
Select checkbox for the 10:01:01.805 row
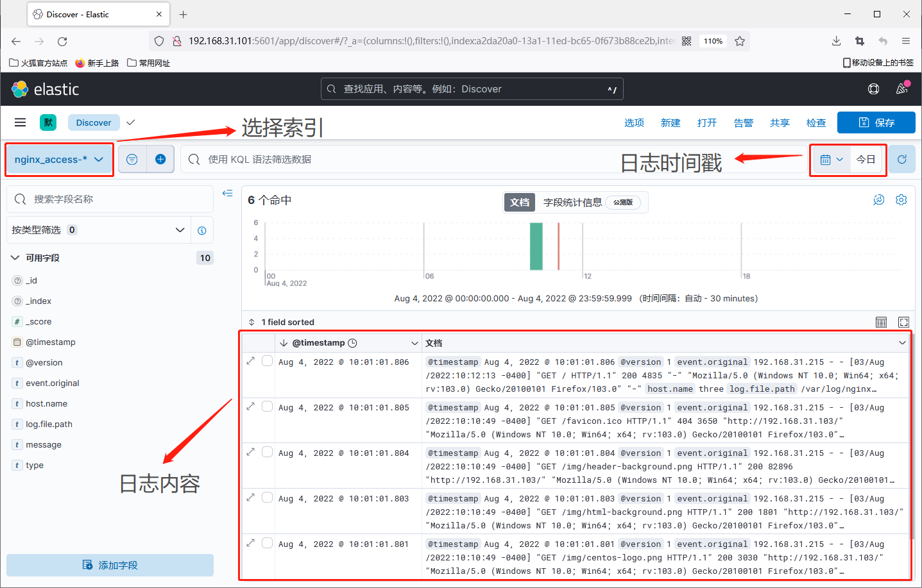click(x=268, y=407)
